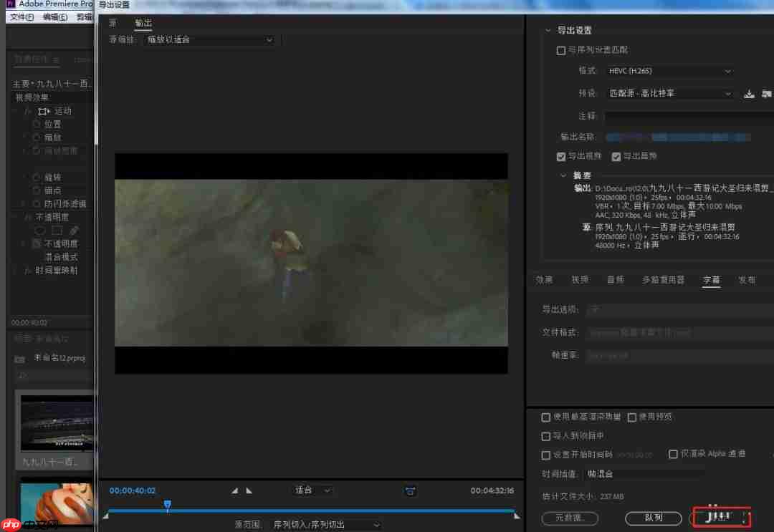774x532 pixels.
Task: Click the pen icon under Opacity controls
Action: (x=73, y=230)
